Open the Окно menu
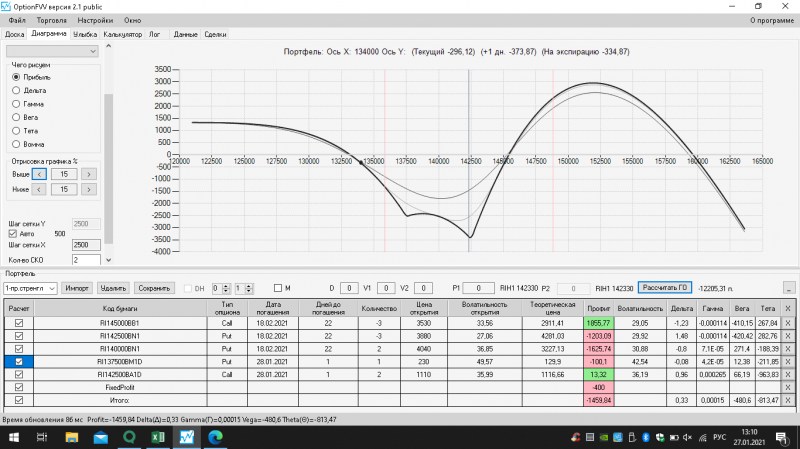 (x=132, y=20)
